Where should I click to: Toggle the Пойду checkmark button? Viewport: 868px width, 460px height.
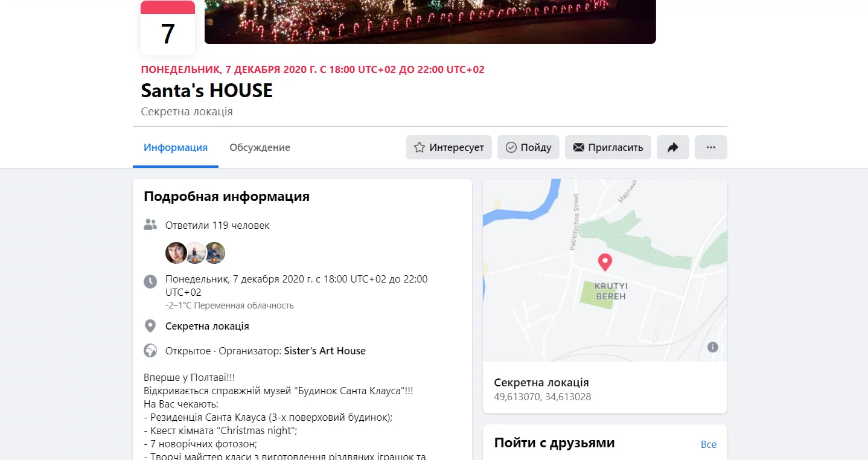[x=528, y=147]
